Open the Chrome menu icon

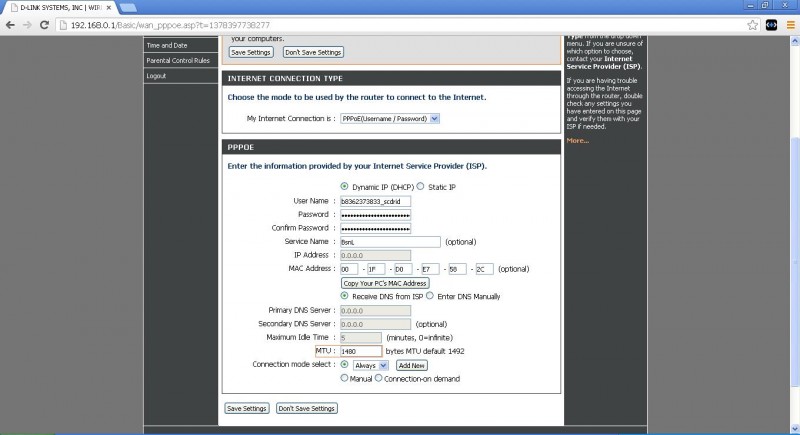click(788, 24)
